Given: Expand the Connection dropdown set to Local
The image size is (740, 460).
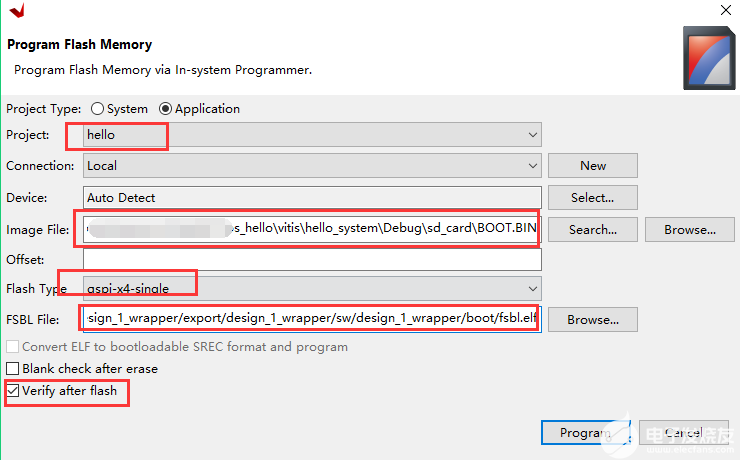Looking at the screenshot, I should (x=310, y=166).
